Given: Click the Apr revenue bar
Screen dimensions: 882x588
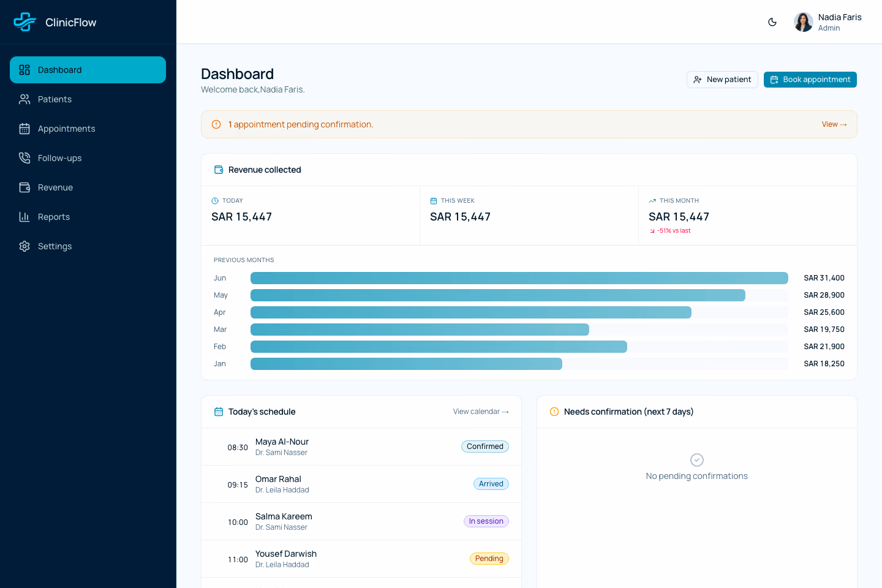Looking at the screenshot, I should pos(471,312).
